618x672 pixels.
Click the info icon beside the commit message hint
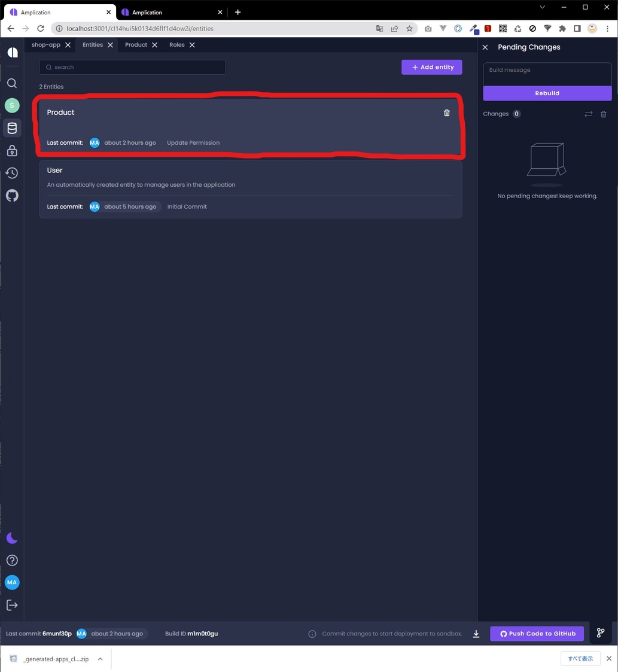pos(312,634)
